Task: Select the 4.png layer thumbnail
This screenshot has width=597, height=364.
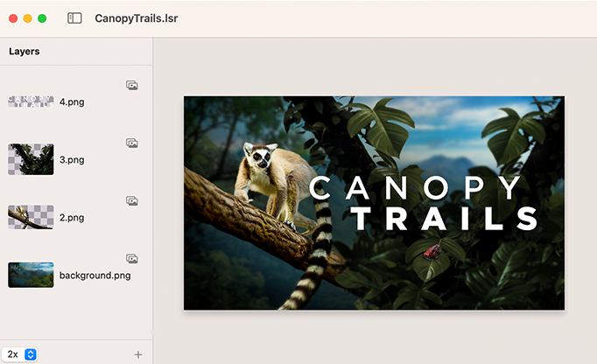Action: click(x=31, y=101)
